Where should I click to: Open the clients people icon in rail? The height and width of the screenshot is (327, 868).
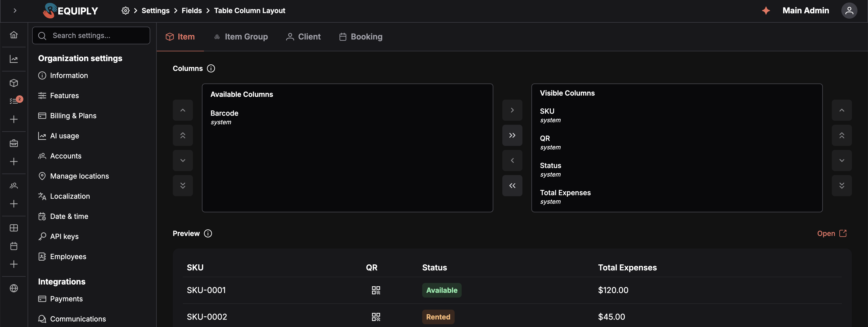pos(14,186)
